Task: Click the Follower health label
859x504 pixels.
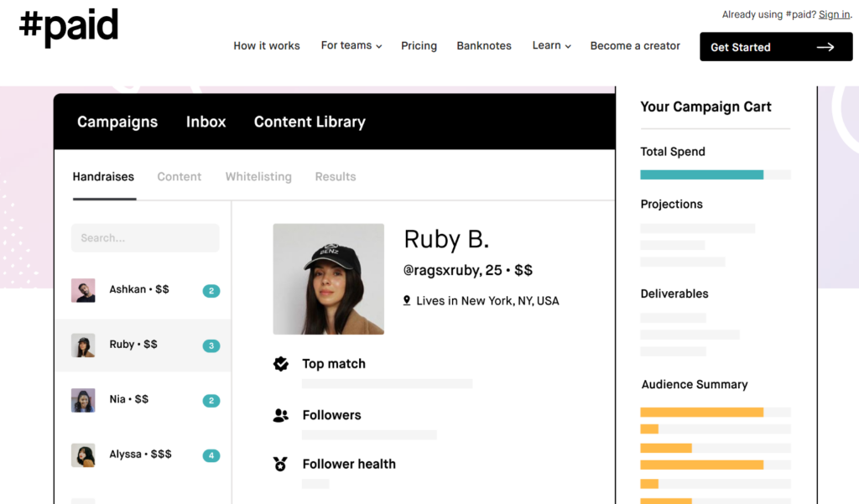Action: [x=349, y=464]
